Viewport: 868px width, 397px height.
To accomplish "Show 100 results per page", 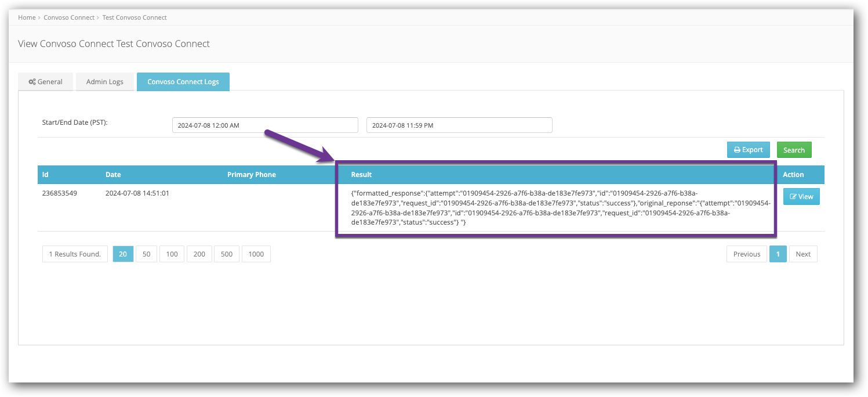I will click(172, 254).
